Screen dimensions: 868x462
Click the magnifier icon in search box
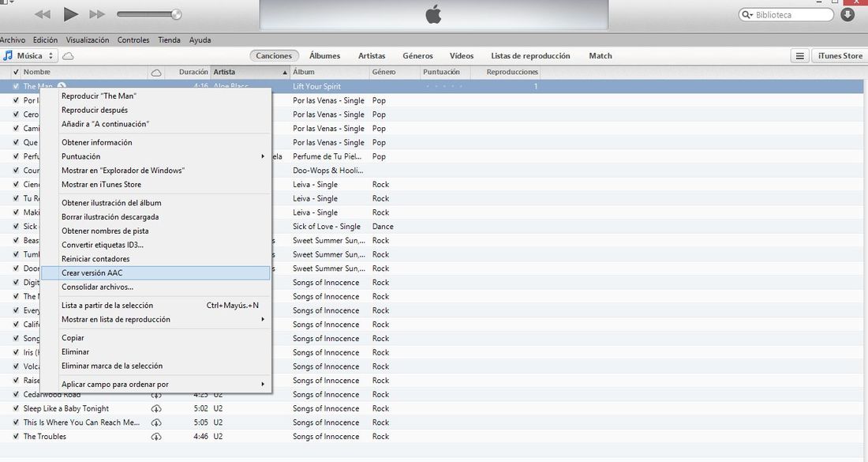pos(747,15)
